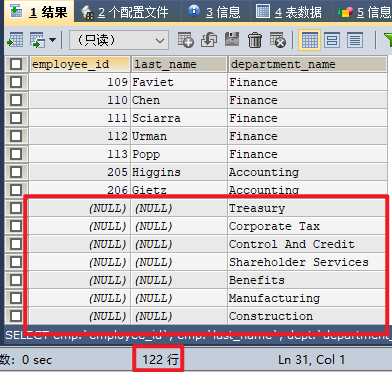Select the last_name cell Faviet

tap(179, 82)
